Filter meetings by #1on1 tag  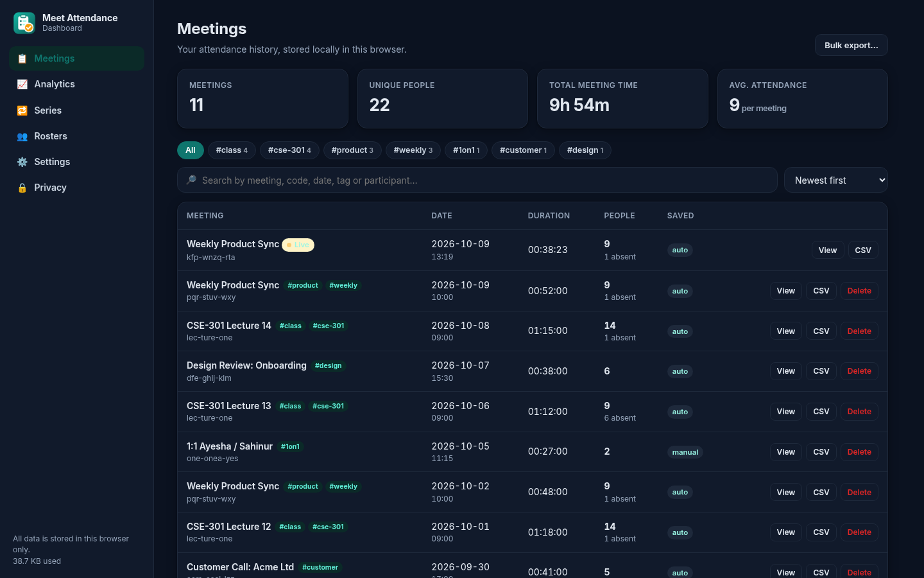pos(466,150)
